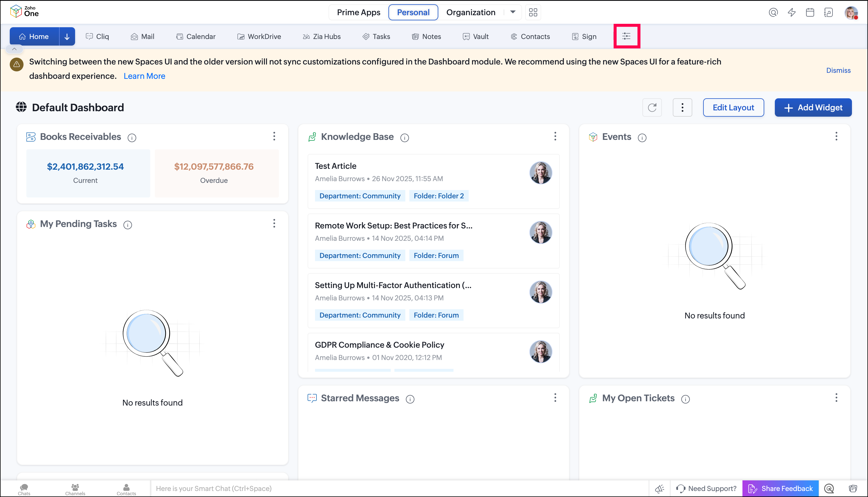Click the bottom right message window icon

click(x=853, y=488)
